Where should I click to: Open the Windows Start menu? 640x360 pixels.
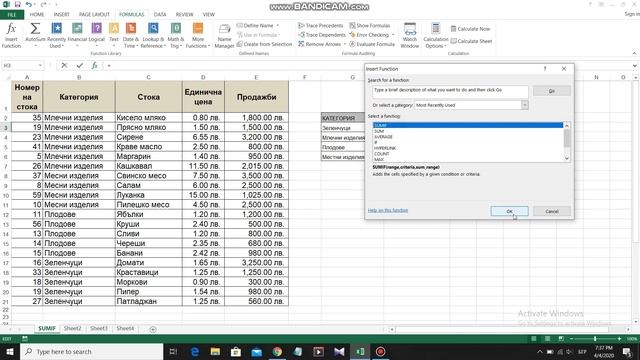click(x=9, y=351)
